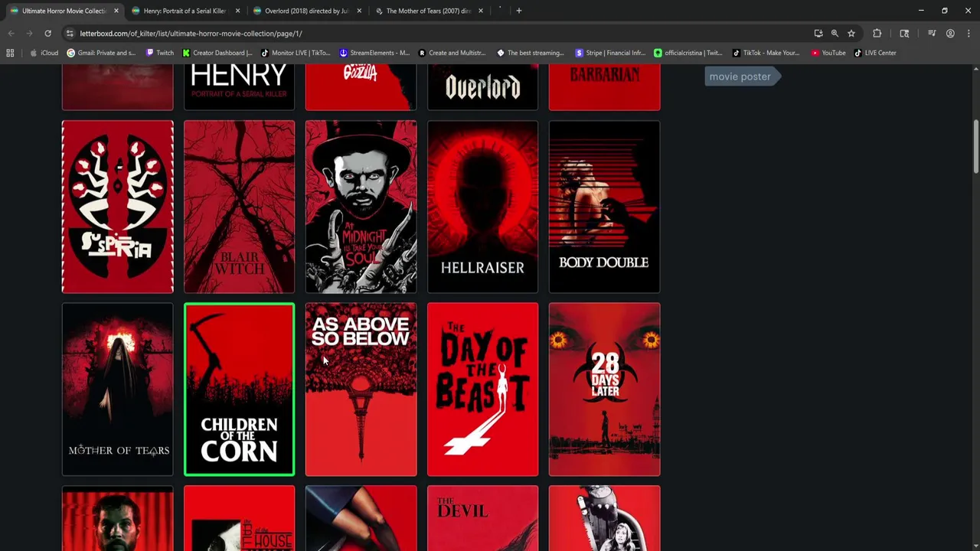Click the page vertical scrollbar thumb

(x=976, y=147)
